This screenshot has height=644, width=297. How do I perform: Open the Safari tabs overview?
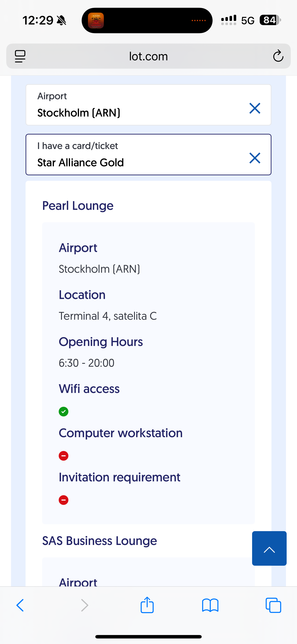[x=273, y=605]
